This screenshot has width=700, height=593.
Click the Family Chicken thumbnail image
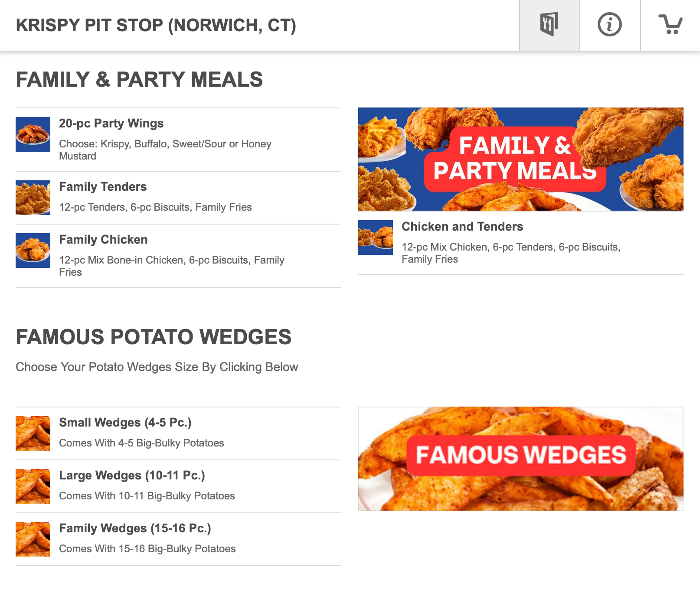click(x=33, y=251)
